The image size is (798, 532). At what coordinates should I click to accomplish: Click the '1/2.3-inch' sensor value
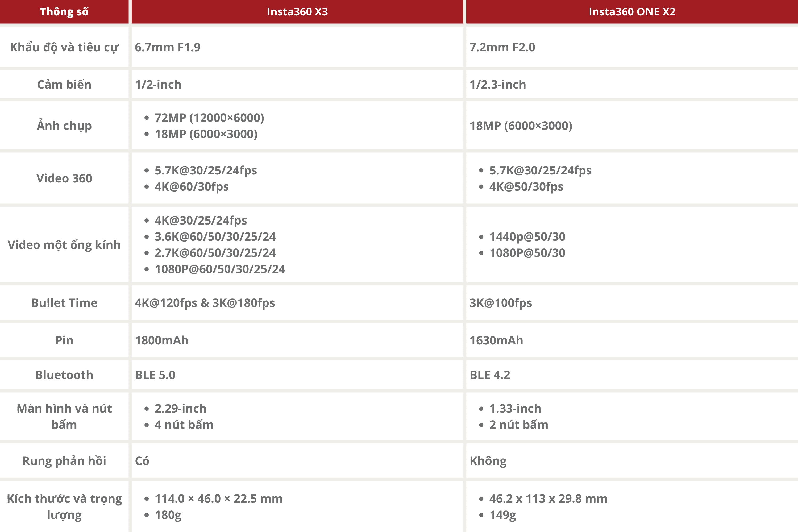(498, 84)
